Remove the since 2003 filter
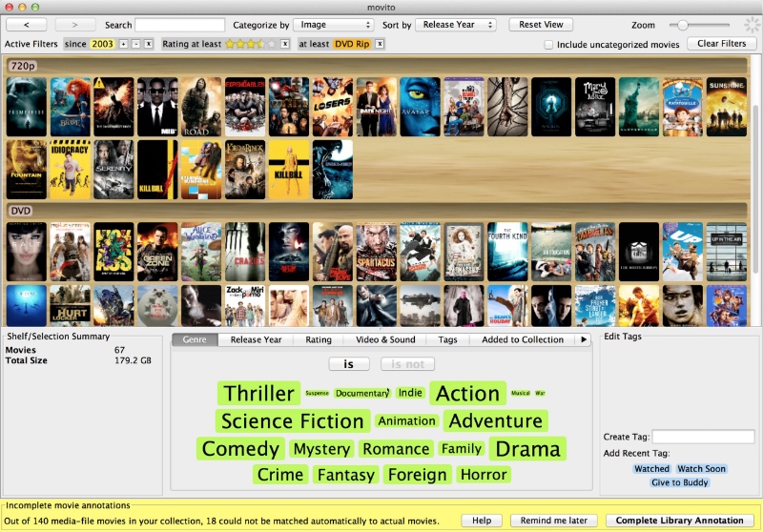The image size is (763, 532). coord(149,44)
